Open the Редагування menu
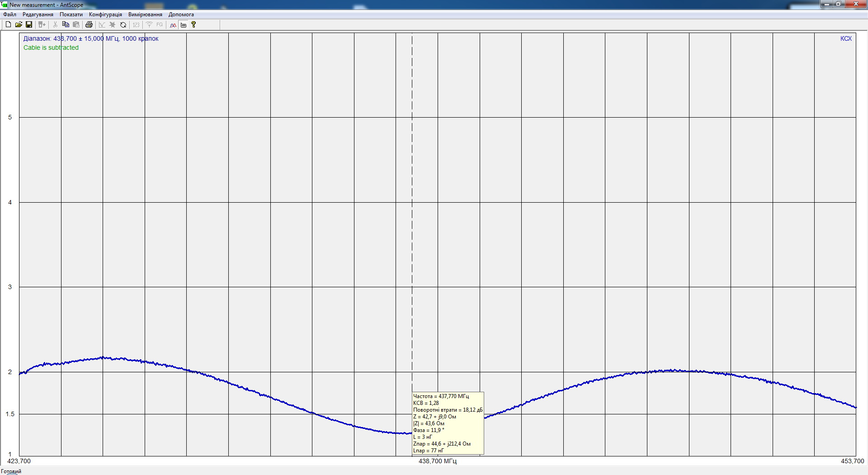The height and width of the screenshot is (475, 868). tap(38, 14)
